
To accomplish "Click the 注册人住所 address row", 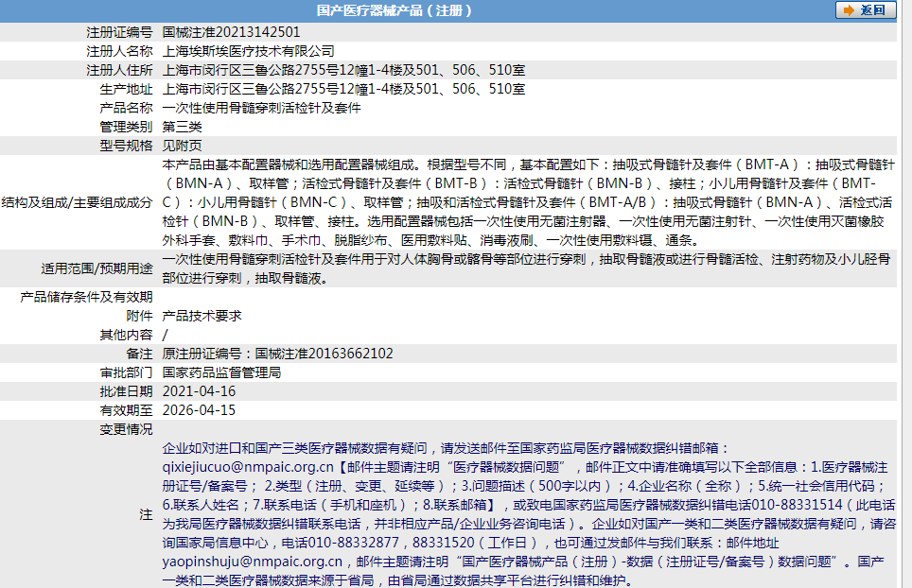I will coord(342,69).
